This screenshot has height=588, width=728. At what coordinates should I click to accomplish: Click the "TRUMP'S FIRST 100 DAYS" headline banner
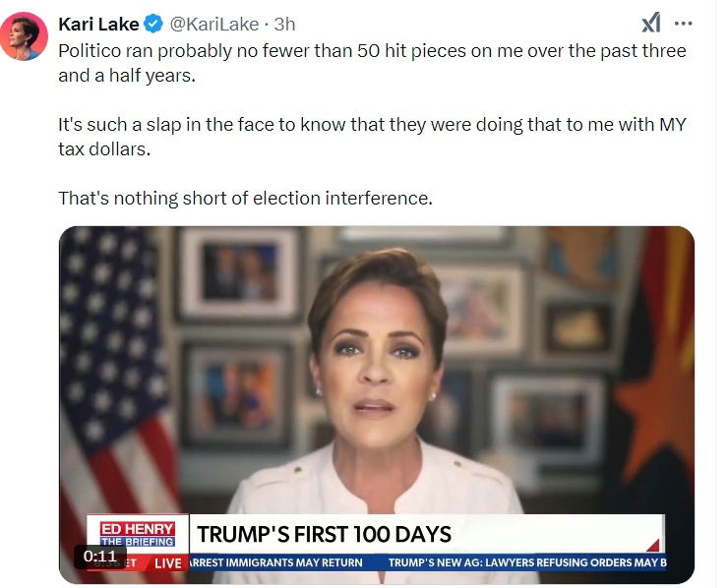click(x=325, y=535)
